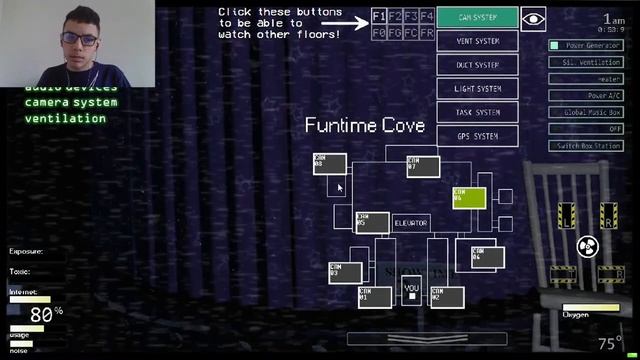Screen dimensions: 640x360
Task: Click the usage meter bar
Action: coord(27,329)
